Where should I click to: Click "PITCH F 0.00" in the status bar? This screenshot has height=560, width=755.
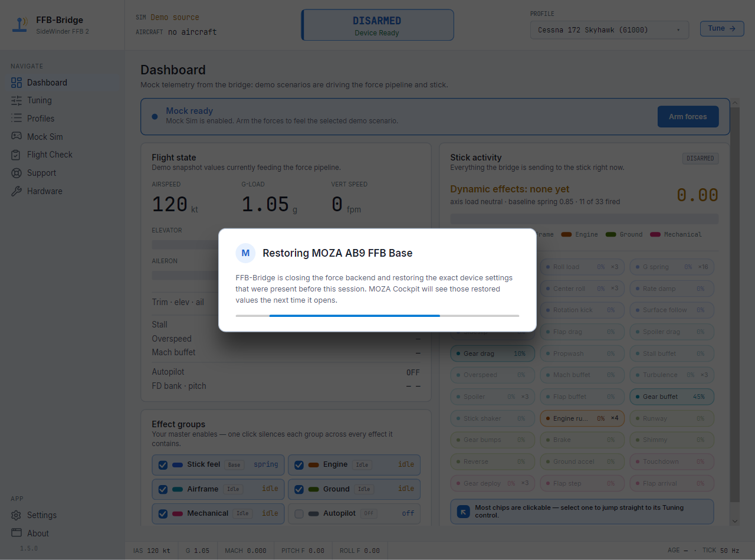tap(303, 551)
